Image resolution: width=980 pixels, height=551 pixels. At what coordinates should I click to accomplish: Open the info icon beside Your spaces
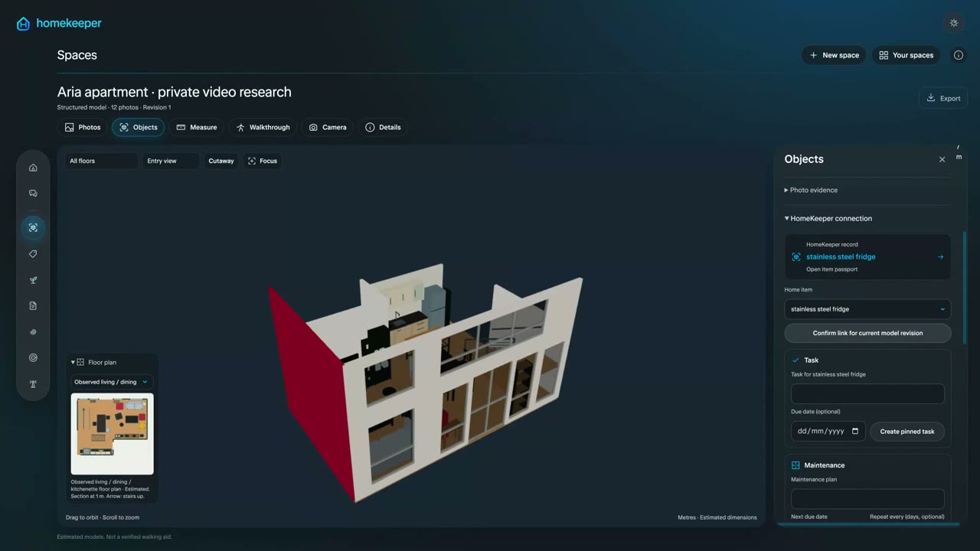coord(959,55)
